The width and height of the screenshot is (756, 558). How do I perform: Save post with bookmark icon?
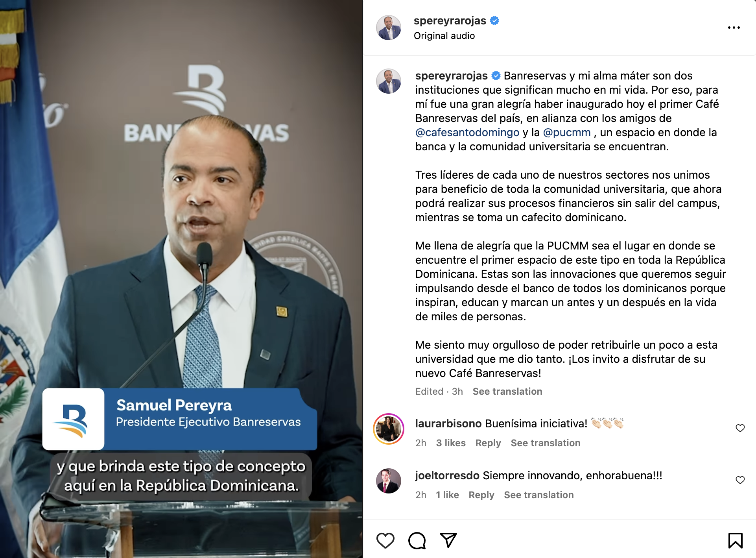[735, 540]
